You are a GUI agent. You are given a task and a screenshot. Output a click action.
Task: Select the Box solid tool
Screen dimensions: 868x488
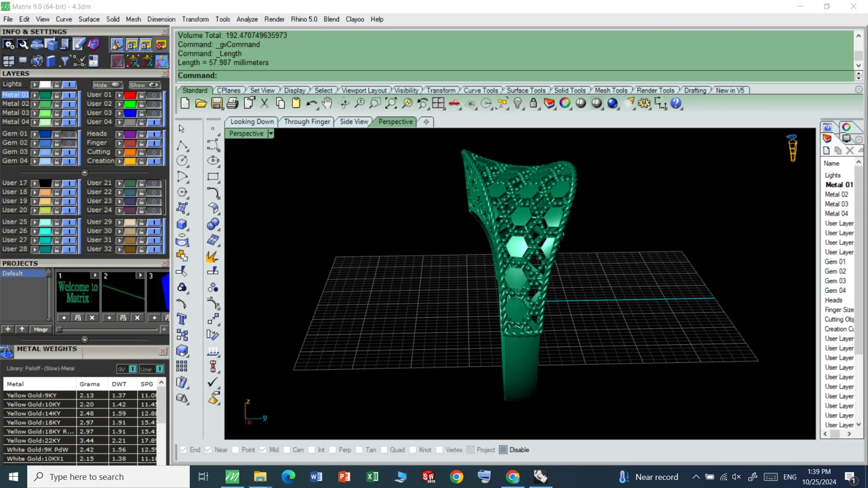point(182,224)
